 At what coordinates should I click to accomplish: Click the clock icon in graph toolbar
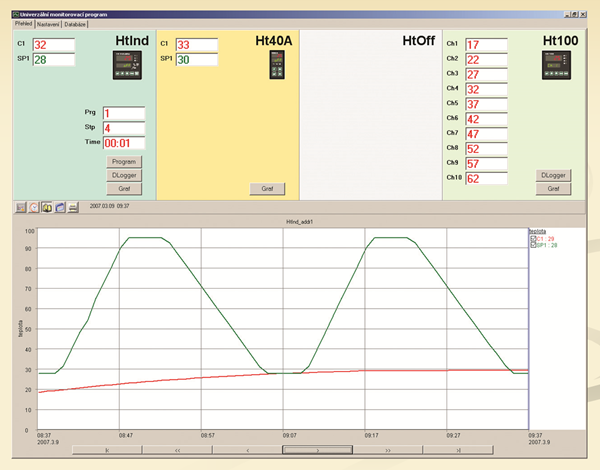point(33,207)
